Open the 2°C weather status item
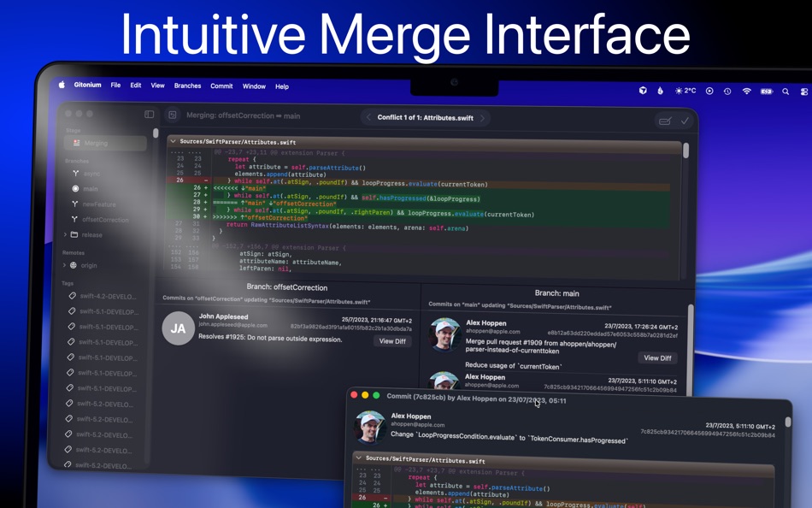812x508 pixels. click(x=685, y=91)
